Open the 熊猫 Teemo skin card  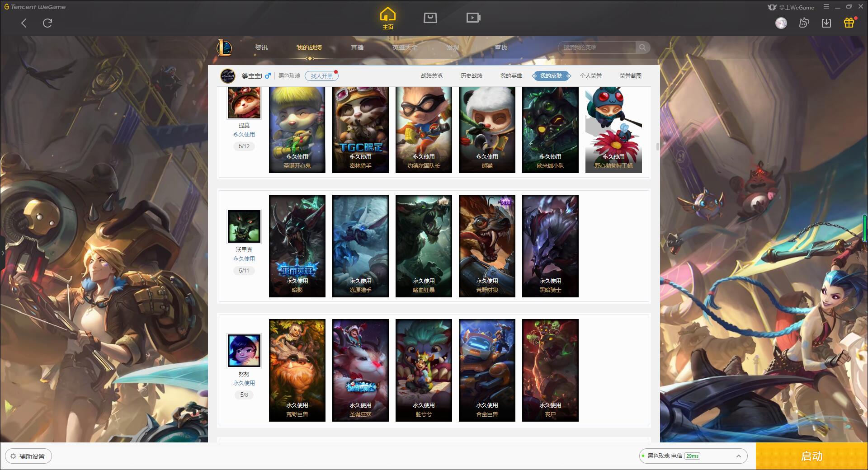pyautogui.click(x=487, y=130)
